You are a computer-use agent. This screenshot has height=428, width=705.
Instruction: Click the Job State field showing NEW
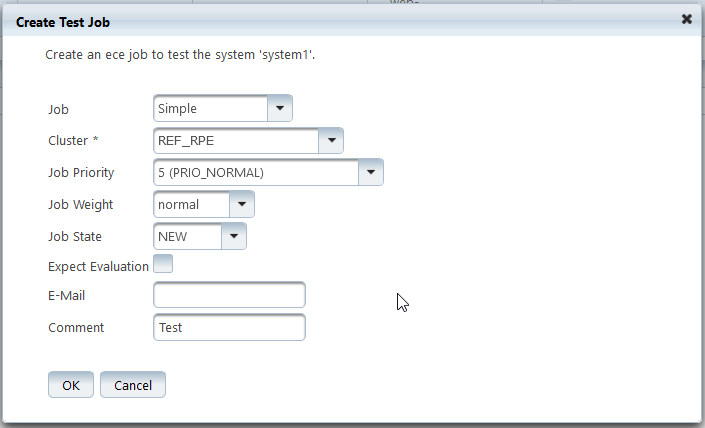(187, 236)
